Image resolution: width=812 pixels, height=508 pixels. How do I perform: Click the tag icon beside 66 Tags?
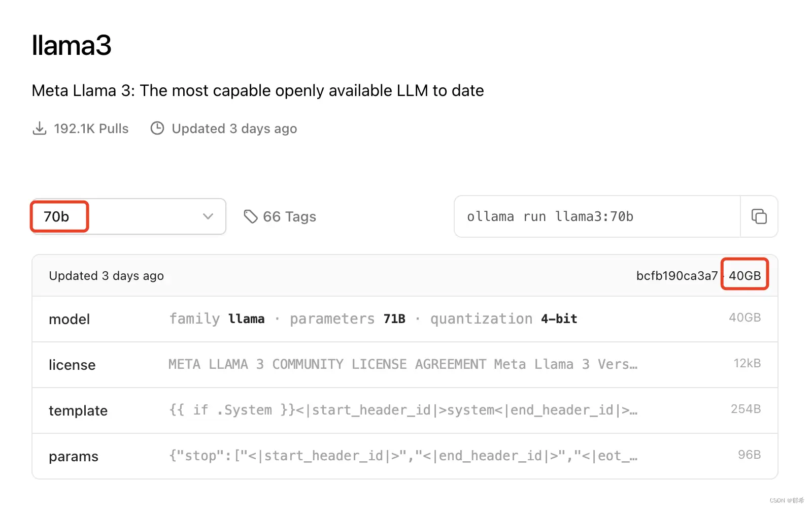250,216
